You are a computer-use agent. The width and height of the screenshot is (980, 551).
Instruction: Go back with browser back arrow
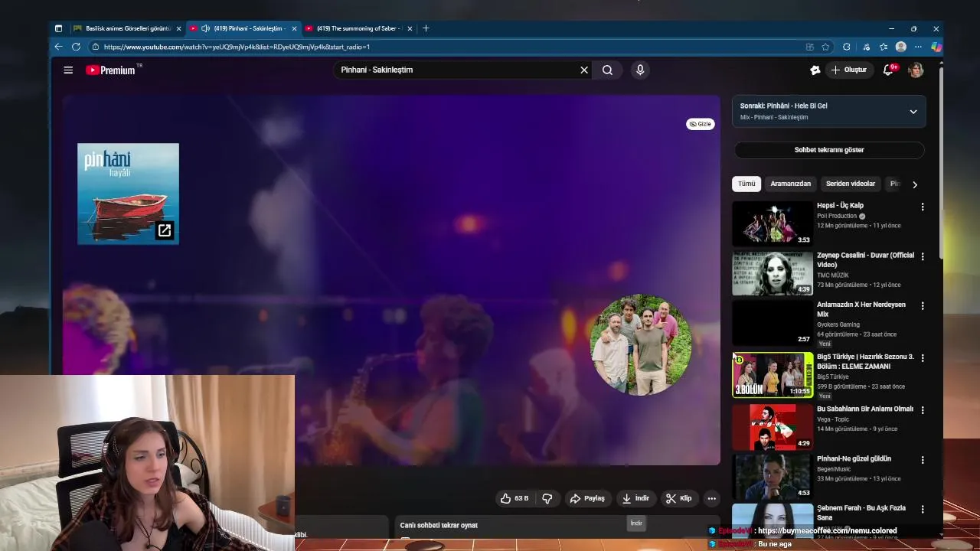(58, 47)
